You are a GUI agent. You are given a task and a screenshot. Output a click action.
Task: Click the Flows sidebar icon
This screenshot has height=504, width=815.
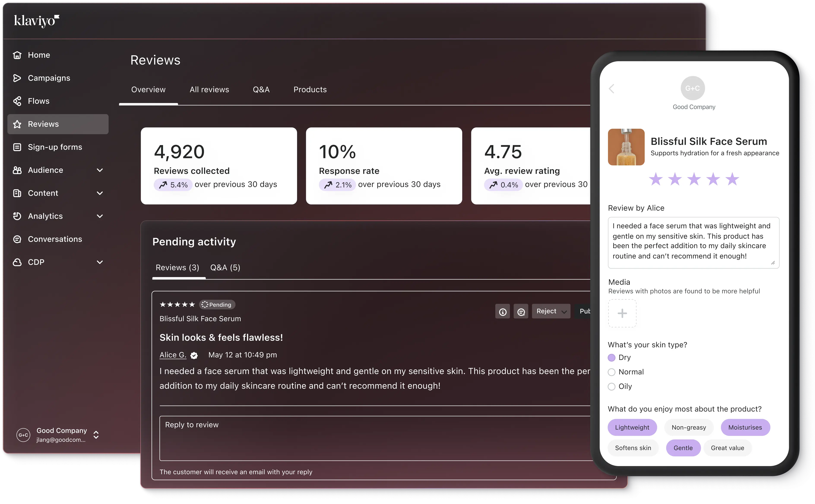(x=17, y=101)
